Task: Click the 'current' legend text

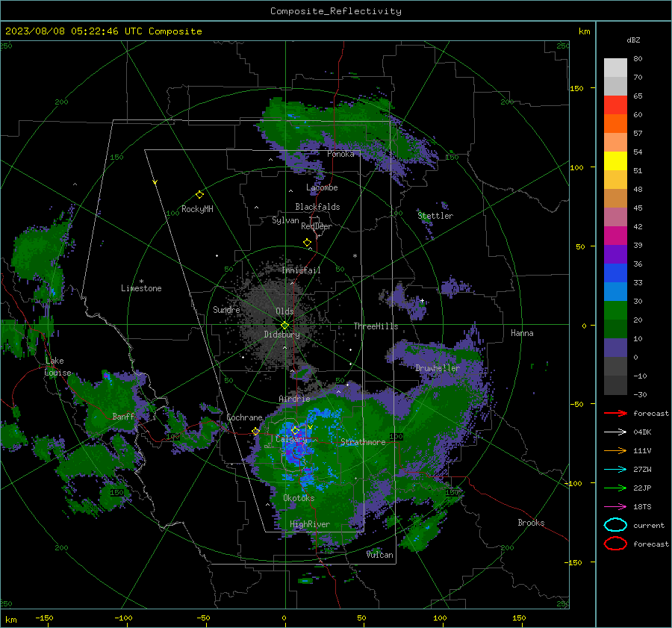Action: tap(649, 526)
